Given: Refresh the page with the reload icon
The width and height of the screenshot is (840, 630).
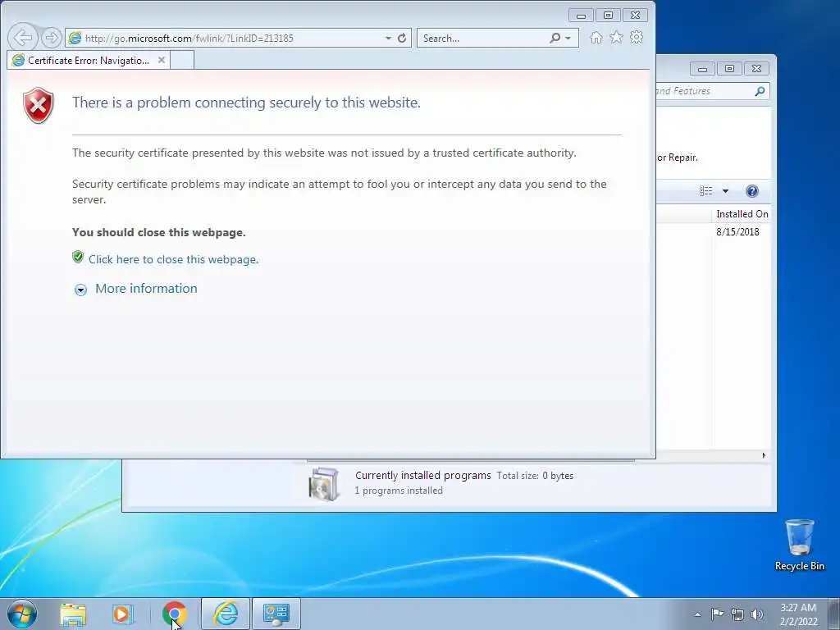Looking at the screenshot, I should pyautogui.click(x=402, y=38).
